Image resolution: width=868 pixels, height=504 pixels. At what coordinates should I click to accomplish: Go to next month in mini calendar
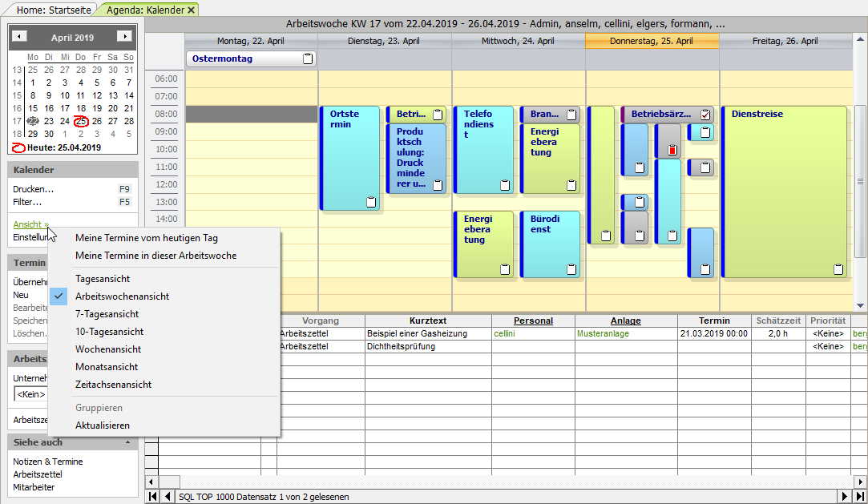click(124, 37)
